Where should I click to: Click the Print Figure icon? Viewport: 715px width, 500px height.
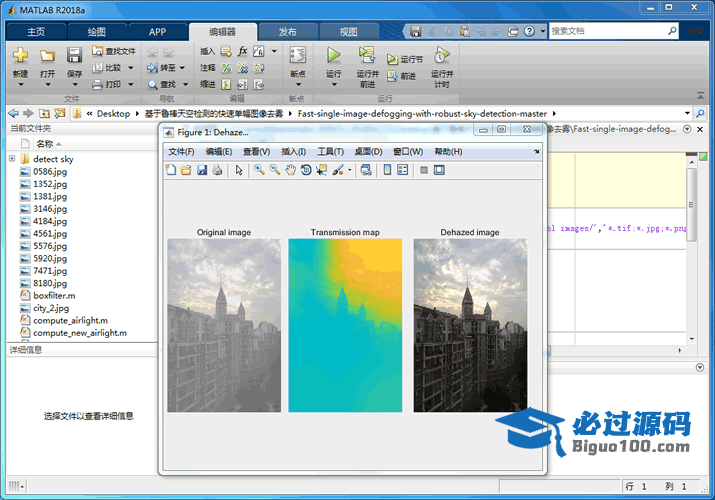coord(217,170)
